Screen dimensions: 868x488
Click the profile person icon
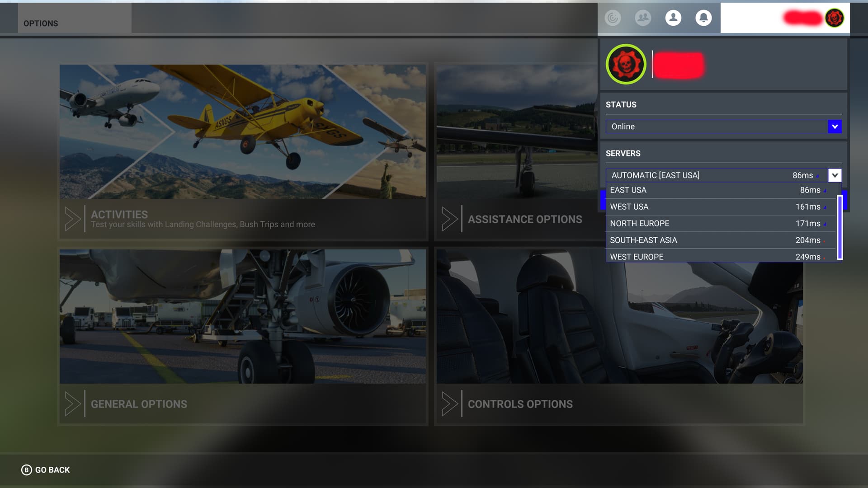673,18
